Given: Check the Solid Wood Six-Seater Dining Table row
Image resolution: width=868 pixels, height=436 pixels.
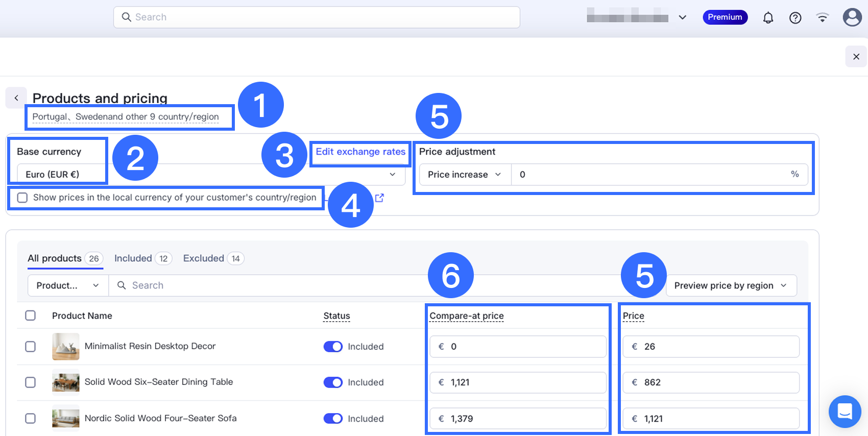Looking at the screenshot, I should tap(31, 382).
